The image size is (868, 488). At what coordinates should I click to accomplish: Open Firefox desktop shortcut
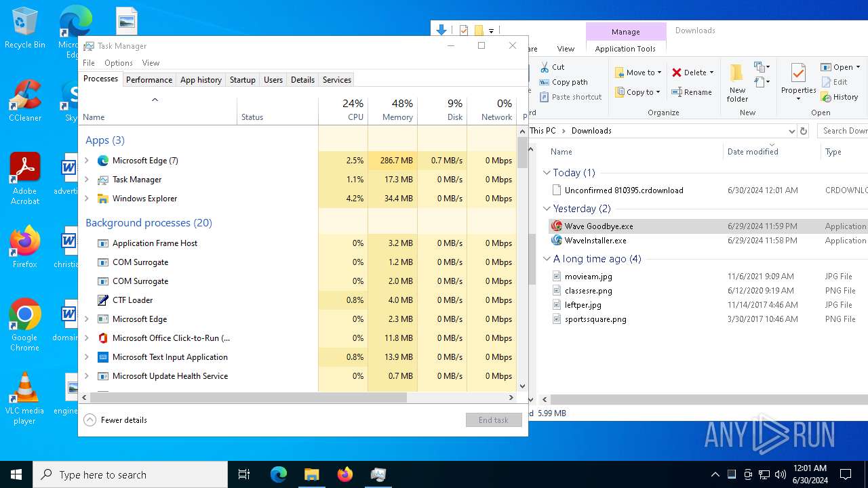tap(25, 247)
